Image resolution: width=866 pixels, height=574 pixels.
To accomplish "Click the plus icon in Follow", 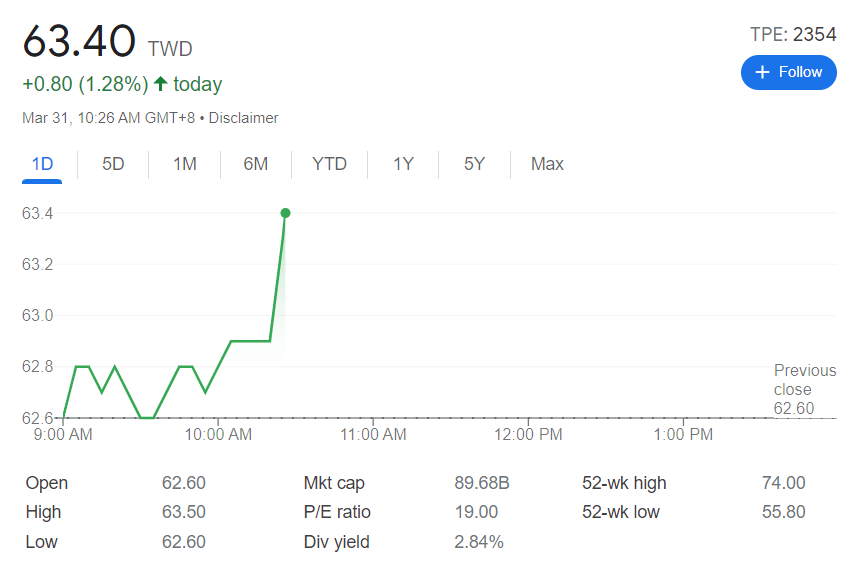I will pyautogui.click(x=763, y=72).
